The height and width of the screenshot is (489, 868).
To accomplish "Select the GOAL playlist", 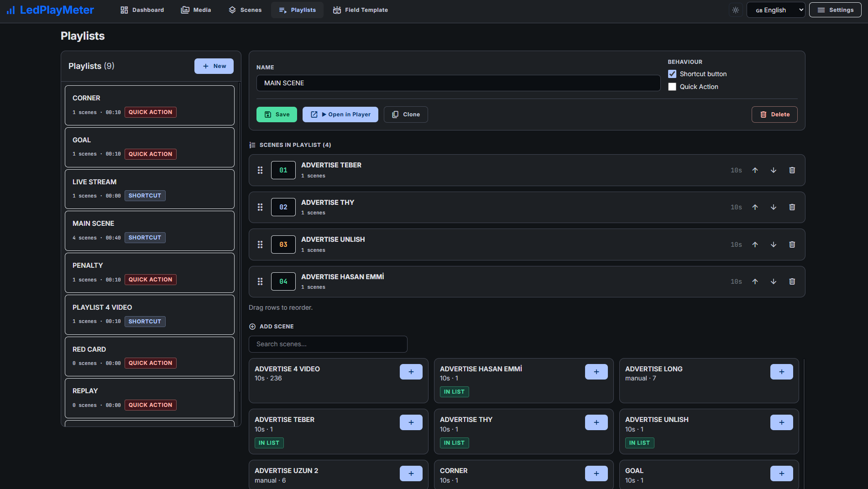I will [150, 147].
